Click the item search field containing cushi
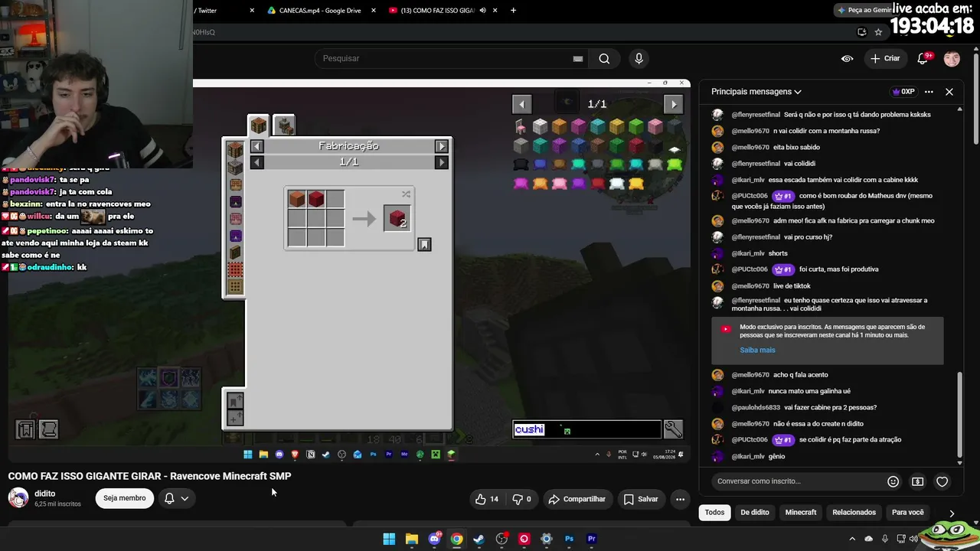Screen dimensions: 980x551 (x=586, y=429)
